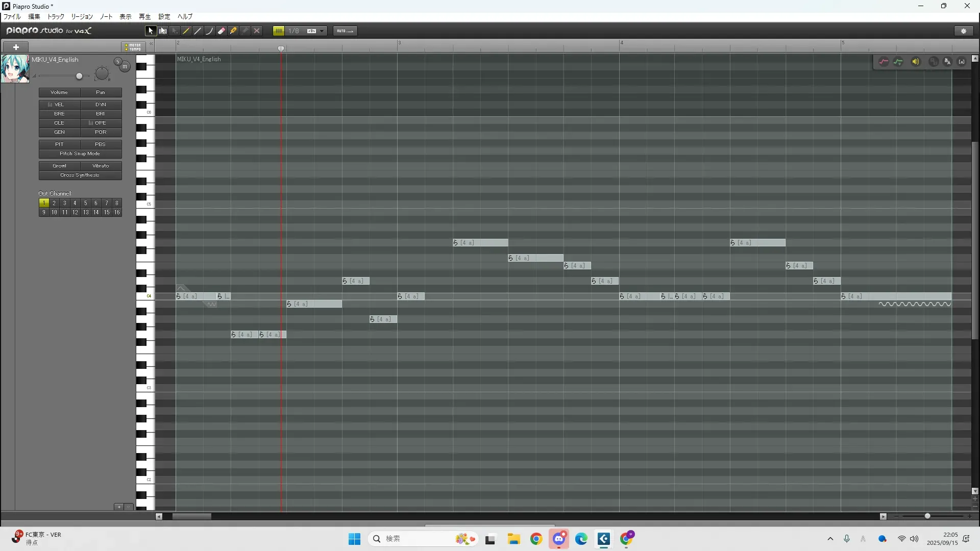980x551 pixels.
Task: Open settings with the gear button
Action: (x=964, y=31)
